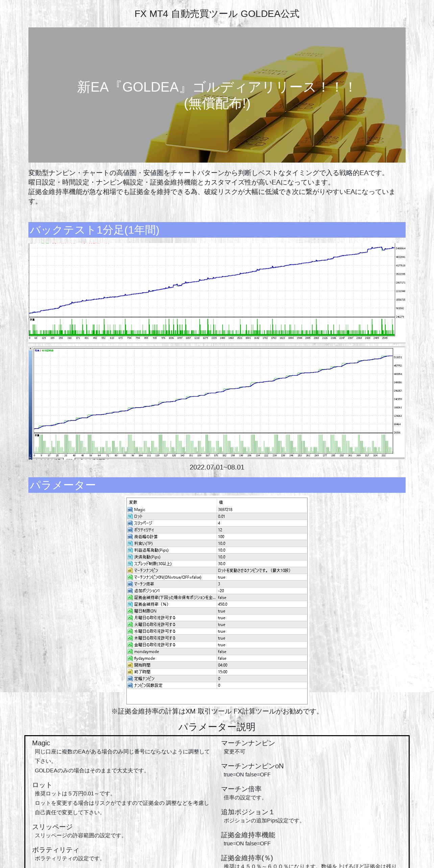
Task: Click the boolean icon beside 曜日制限ON row
Action: point(130,611)
